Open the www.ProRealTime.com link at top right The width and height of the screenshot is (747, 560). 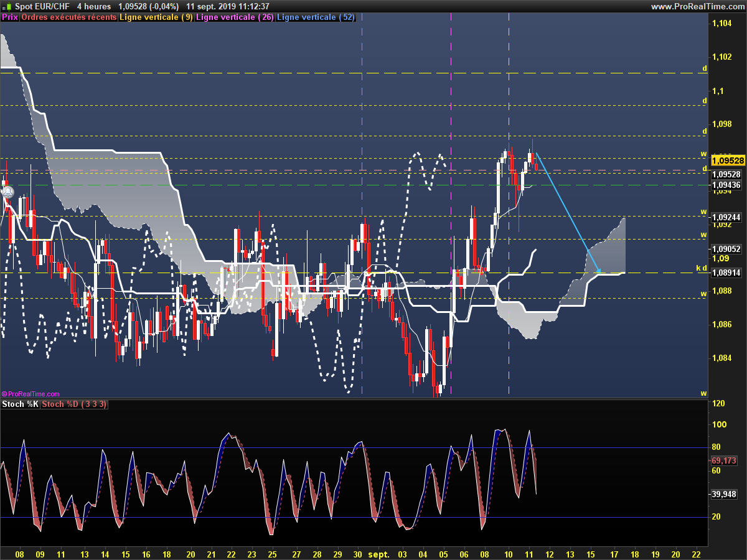click(x=697, y=6)
